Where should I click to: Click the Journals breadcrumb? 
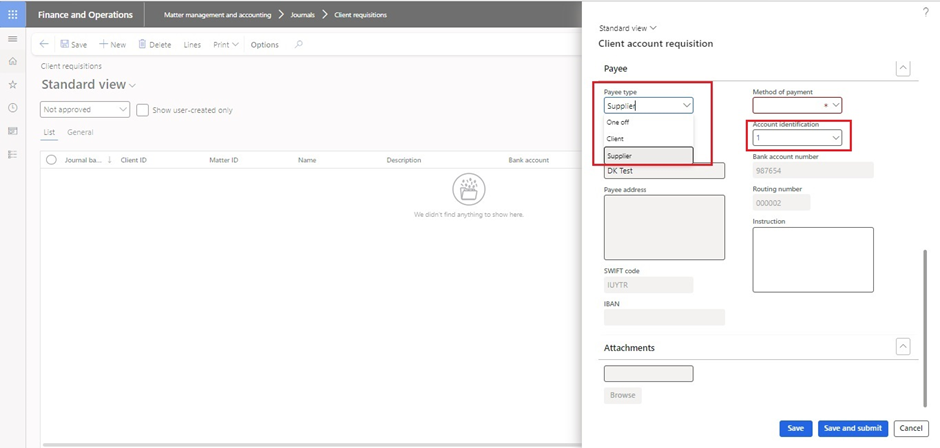[302, 15]
